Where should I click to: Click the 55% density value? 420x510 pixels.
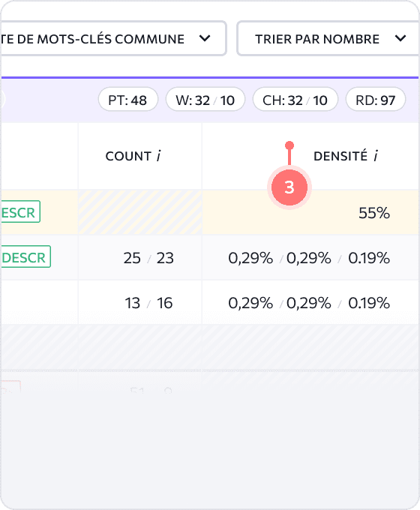[374, 213]
